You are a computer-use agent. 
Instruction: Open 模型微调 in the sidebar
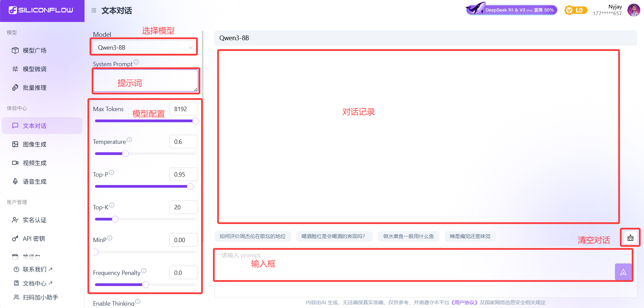(42, 69)
